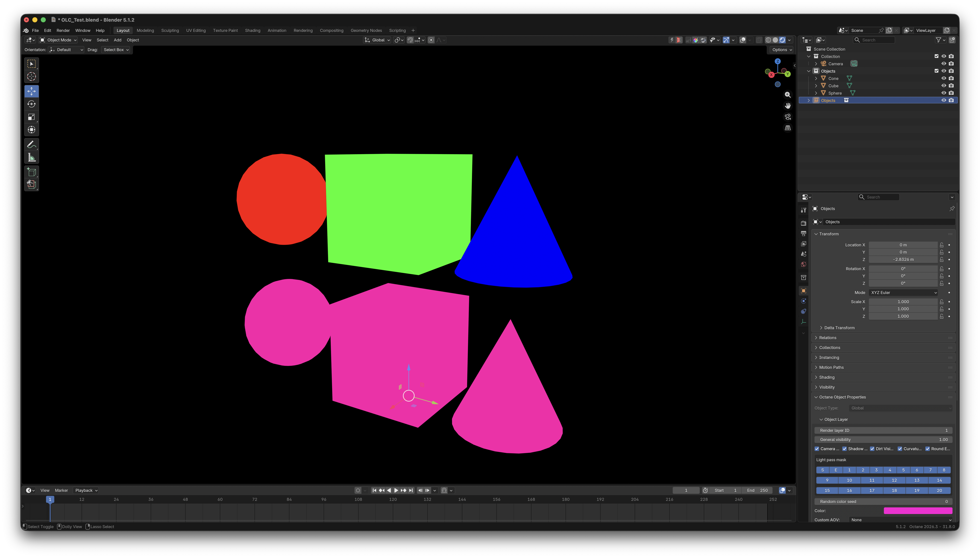The width and height of the screenshot is (980, 558).
Task: Open the Geometry Nodes workspace tab
Action: pyautogui.click(x=366, y=30)
